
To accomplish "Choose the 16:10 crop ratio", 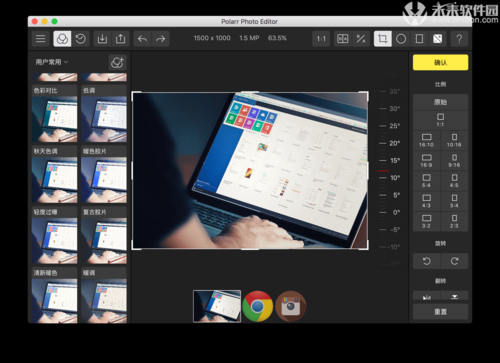I will [426, 140].
